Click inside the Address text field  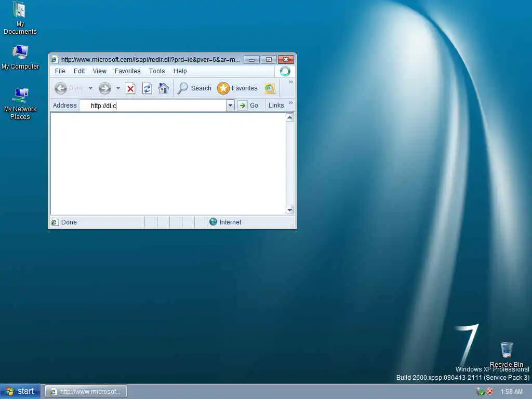point(153,105)
